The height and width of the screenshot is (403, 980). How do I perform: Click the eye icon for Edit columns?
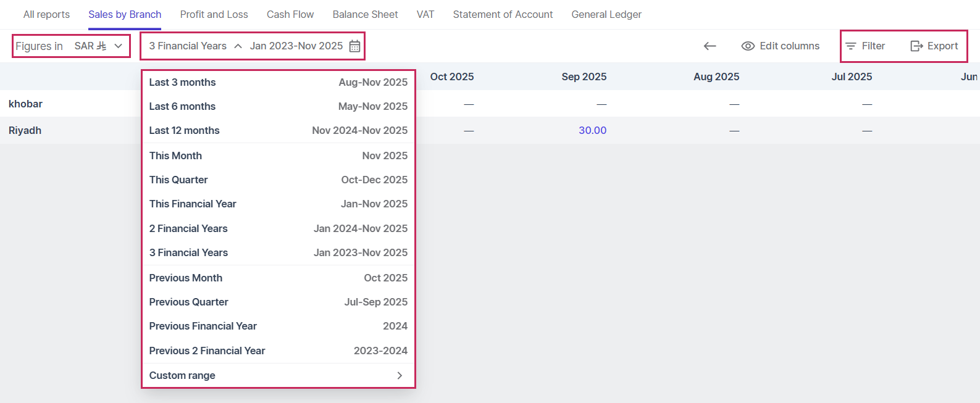[x=748, y=46]
